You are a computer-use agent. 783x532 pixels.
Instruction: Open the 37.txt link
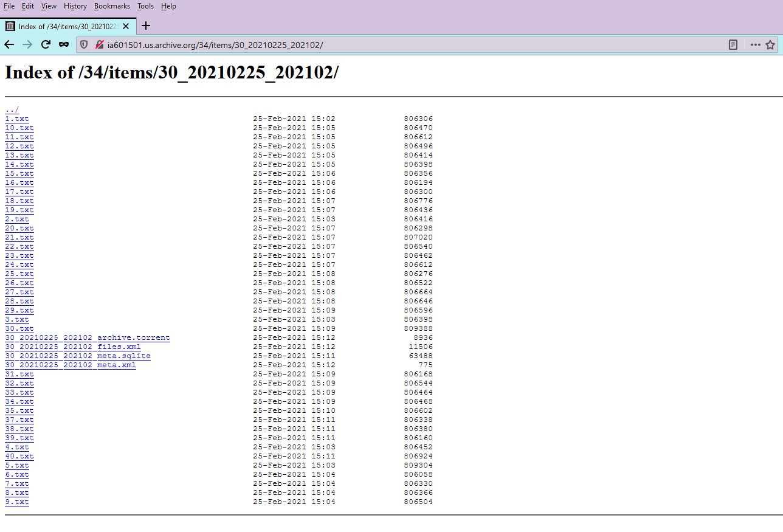19,420
